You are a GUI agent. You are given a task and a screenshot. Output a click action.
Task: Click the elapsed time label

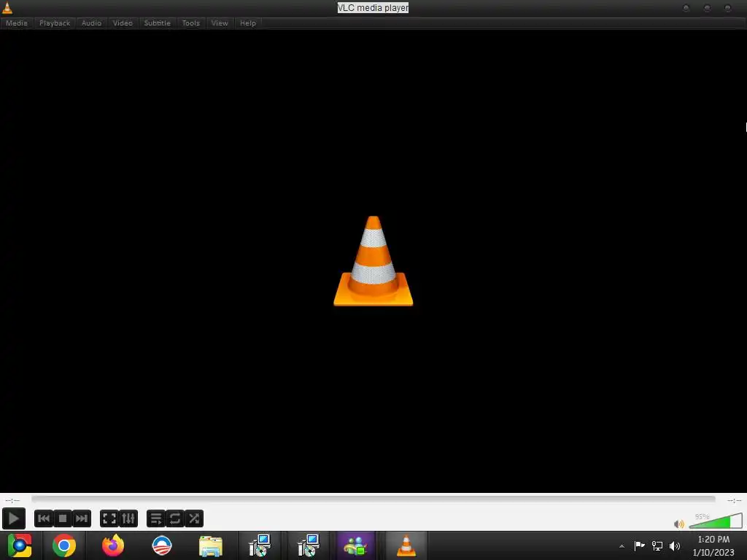pyautogui.click(x=12, y=500)
